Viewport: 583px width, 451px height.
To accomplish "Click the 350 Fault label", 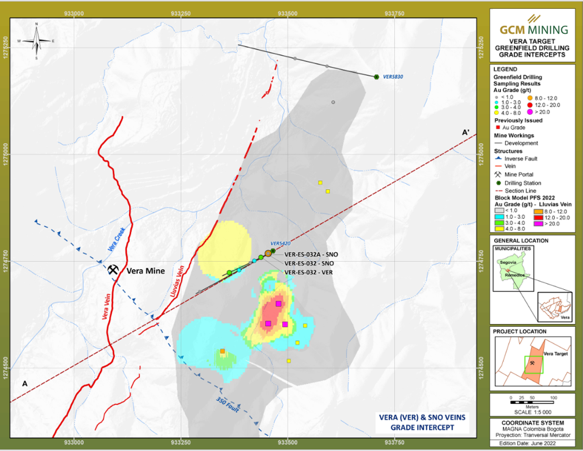I will point(227,405).
